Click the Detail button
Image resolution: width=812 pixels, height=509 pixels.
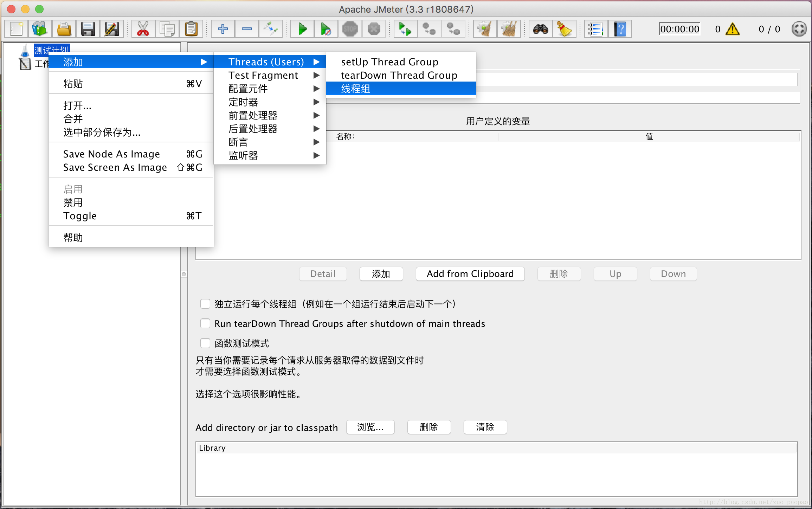click(323, 274)
